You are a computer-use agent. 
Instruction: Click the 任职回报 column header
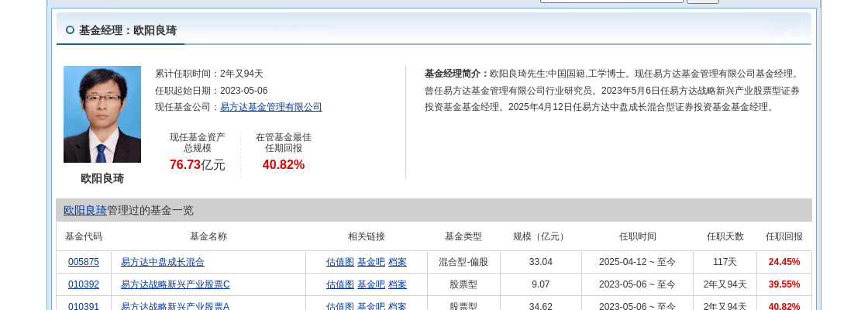click(784, 236)
